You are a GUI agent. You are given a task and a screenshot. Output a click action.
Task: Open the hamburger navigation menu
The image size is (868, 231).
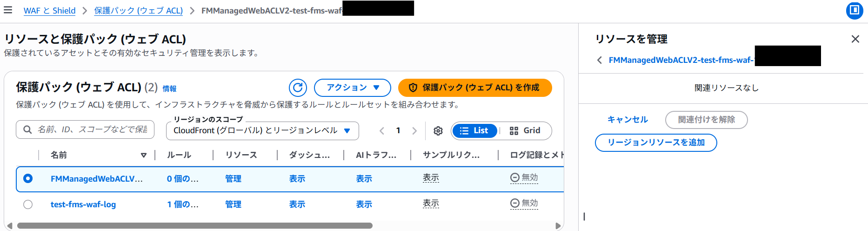pyautogui.click(x=8, y=10)
